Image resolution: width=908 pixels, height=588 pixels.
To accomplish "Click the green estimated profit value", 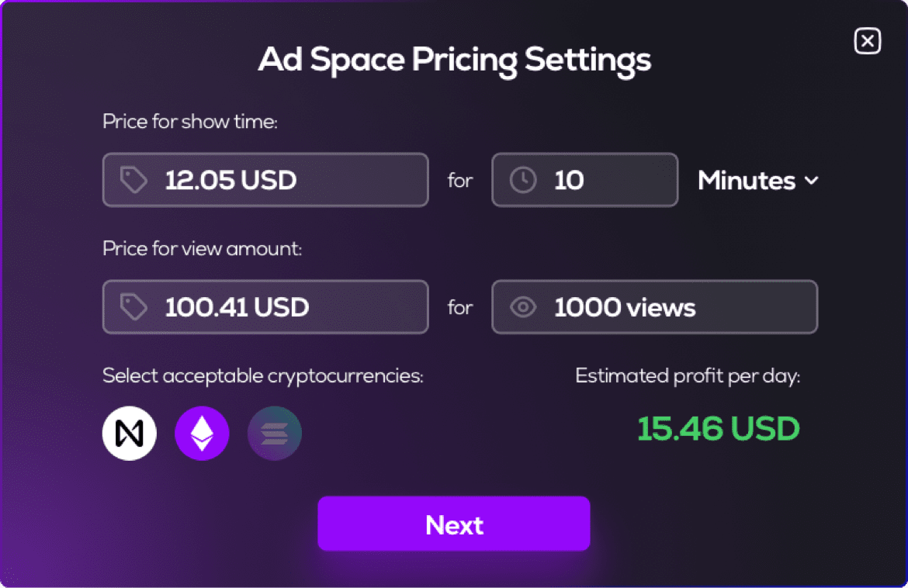I will click(x=718, y=429).
